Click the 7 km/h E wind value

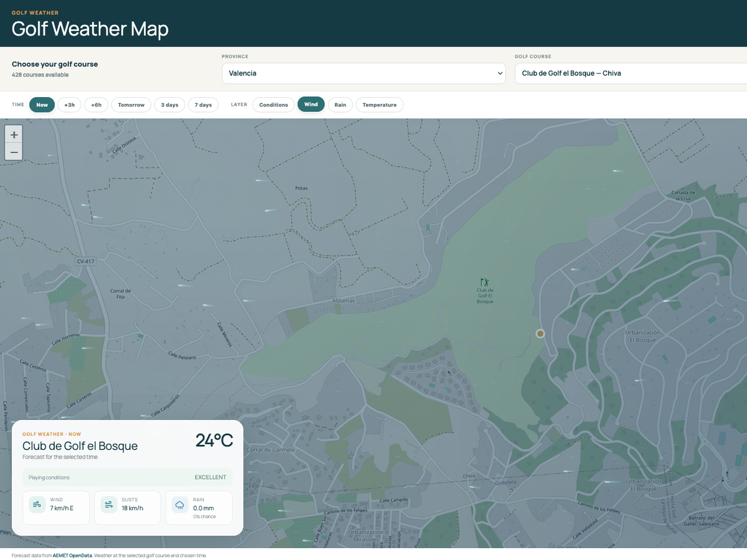pos(62,508)
